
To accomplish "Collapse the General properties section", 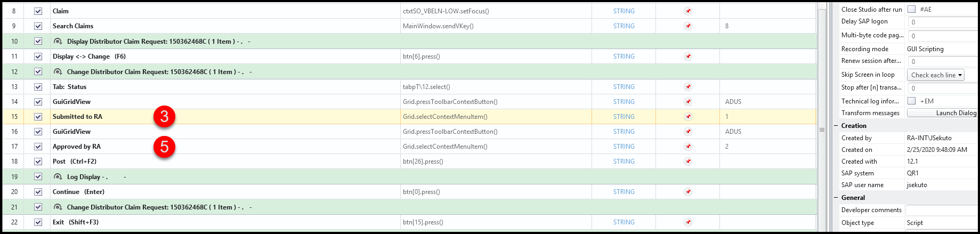I will click(x=836, y=198).
